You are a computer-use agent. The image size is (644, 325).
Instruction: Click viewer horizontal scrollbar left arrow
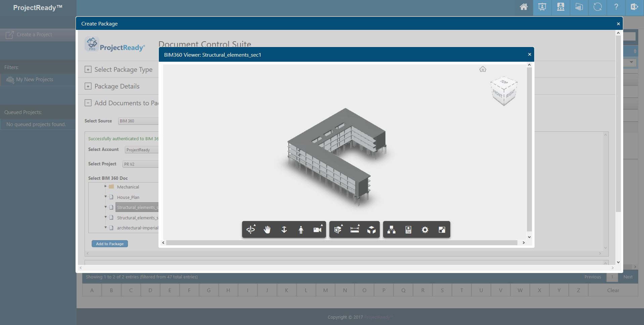[x=164, y=242]
